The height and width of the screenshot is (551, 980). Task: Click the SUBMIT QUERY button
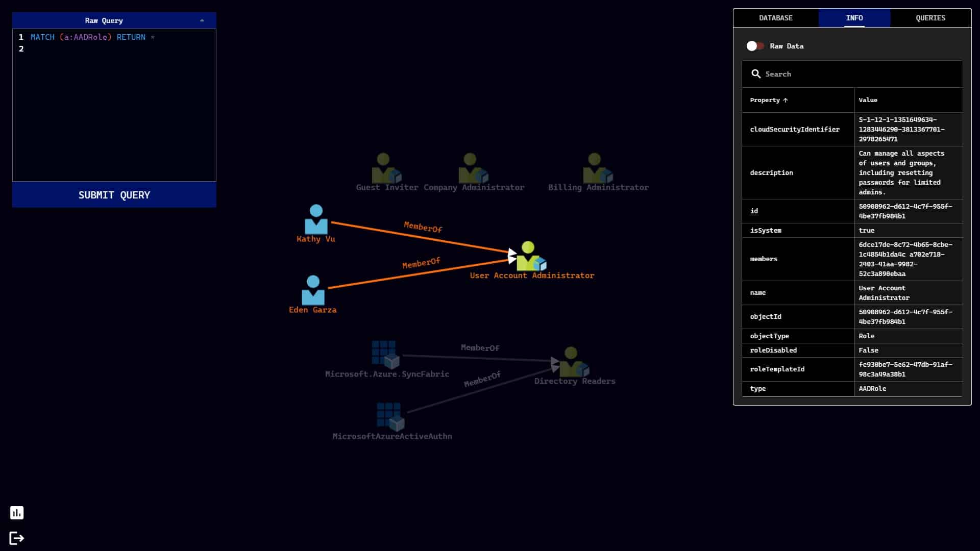click(114, 195)
